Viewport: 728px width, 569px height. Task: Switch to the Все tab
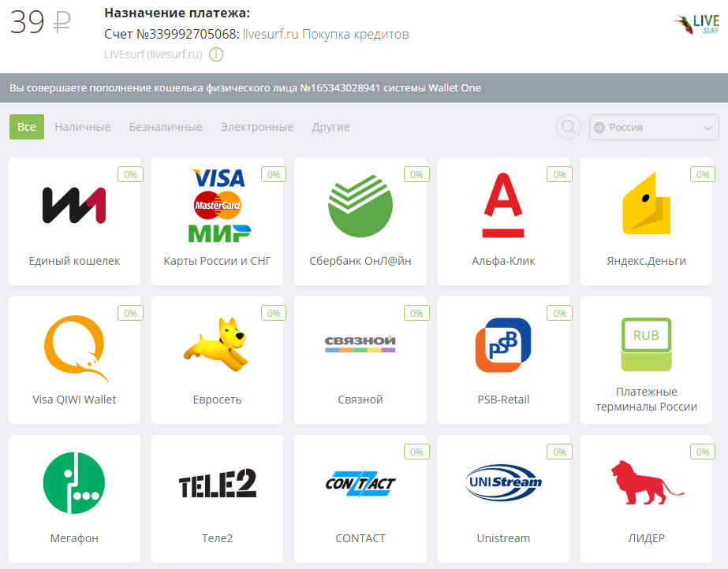coord(27,127)
